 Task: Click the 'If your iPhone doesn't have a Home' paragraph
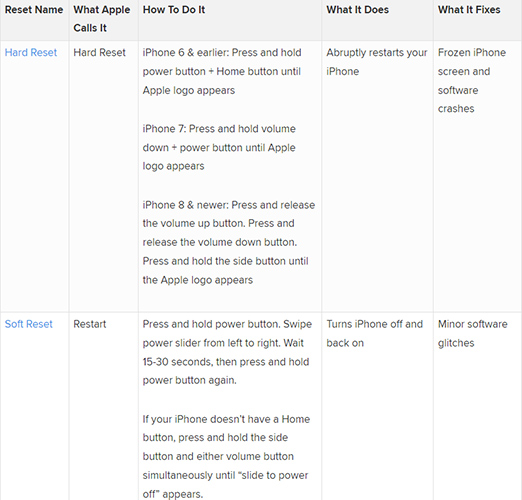click(226, 456)
